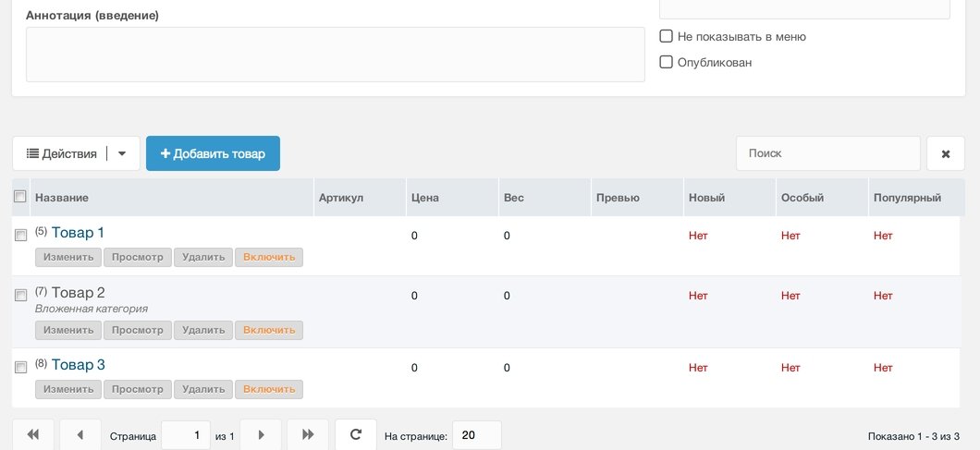
Task: Click Изменить for Товар 3
Action: coord(68,389)
